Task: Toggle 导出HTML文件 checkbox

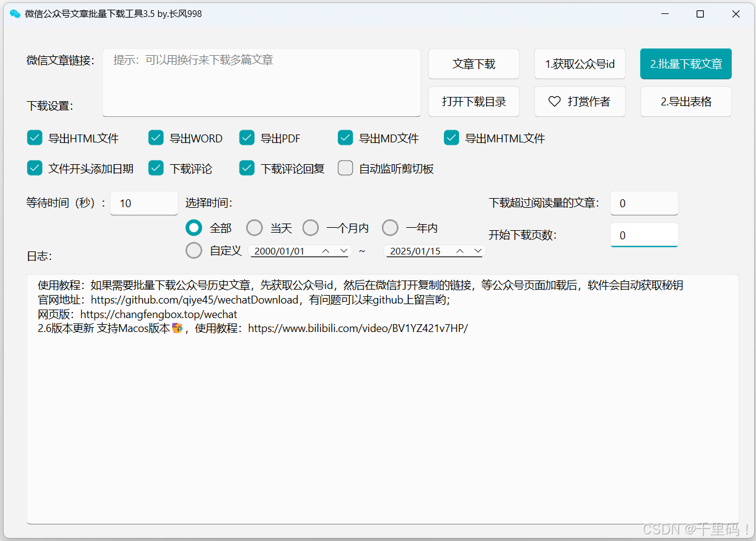Action: [x=35, y=138]
